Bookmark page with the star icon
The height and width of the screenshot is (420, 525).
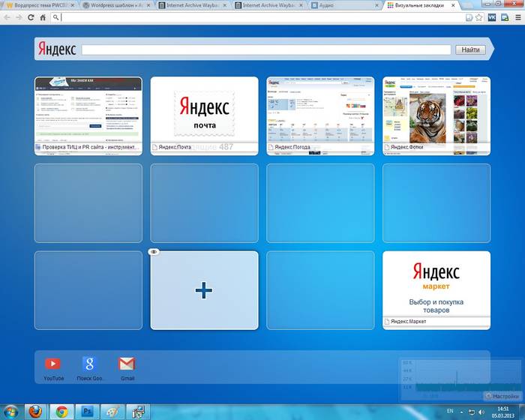click(x=479, y=17)
